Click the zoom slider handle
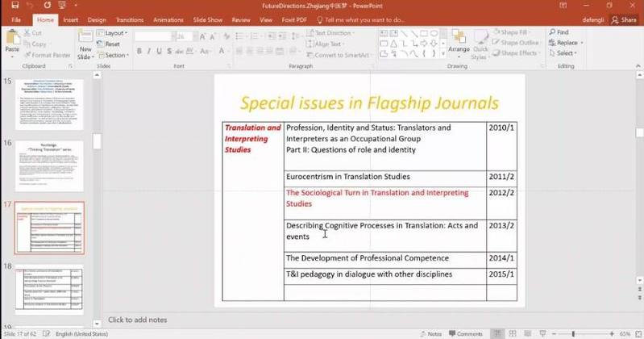This screenshot has height=339, width=644. (573, 333)
